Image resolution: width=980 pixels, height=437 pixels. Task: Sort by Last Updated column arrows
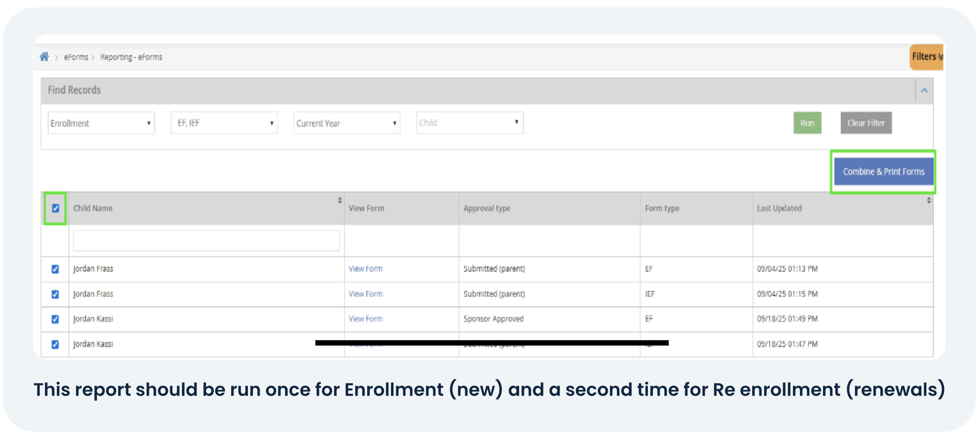929,200
